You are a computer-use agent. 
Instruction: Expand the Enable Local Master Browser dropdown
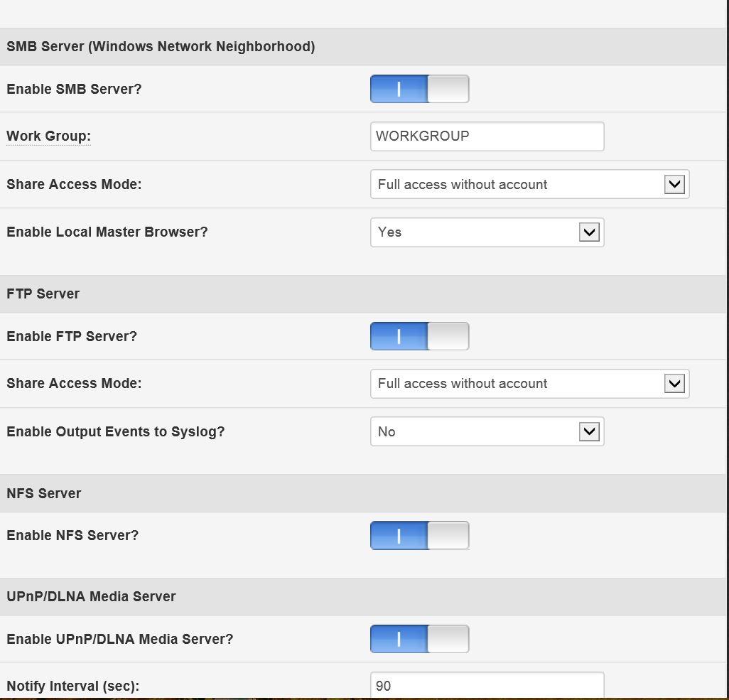[x=487, y=232]
